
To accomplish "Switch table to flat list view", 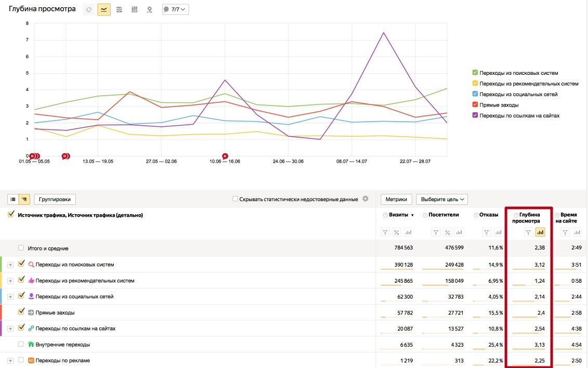I will [13, 199].
